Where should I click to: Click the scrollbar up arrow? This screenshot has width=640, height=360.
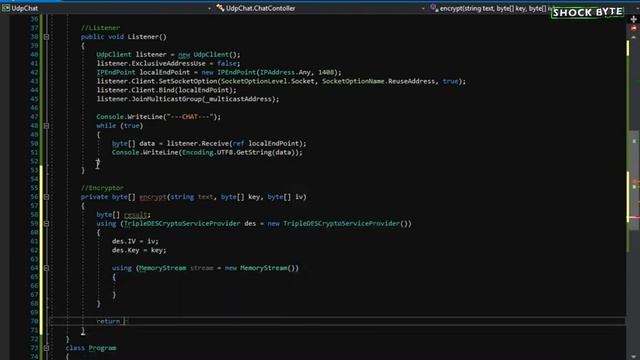[x=633, y=37]
